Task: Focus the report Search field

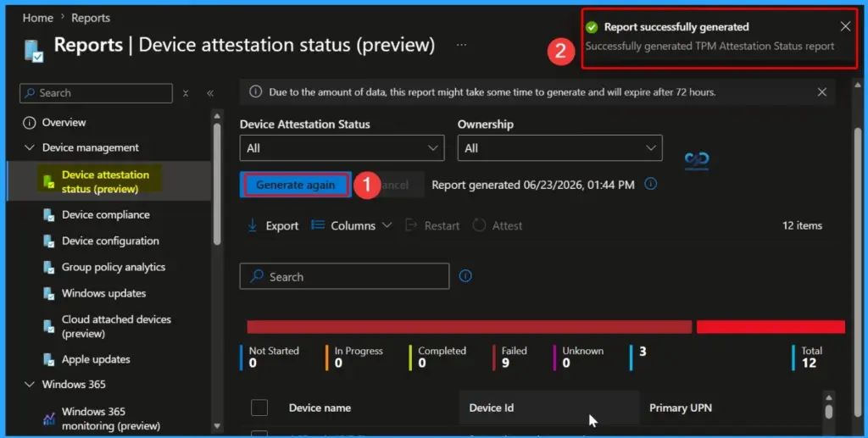Action: click(x=344, y=276)
